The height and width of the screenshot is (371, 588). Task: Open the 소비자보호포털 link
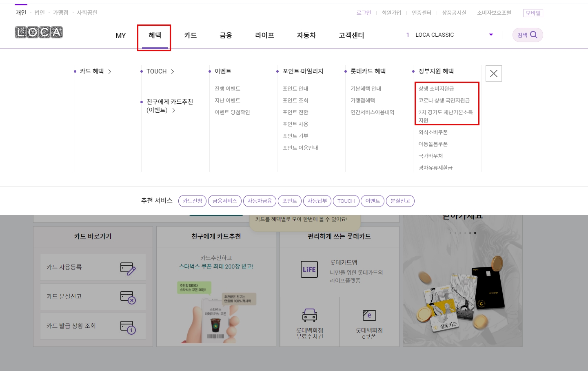click(x=494, y=13)
